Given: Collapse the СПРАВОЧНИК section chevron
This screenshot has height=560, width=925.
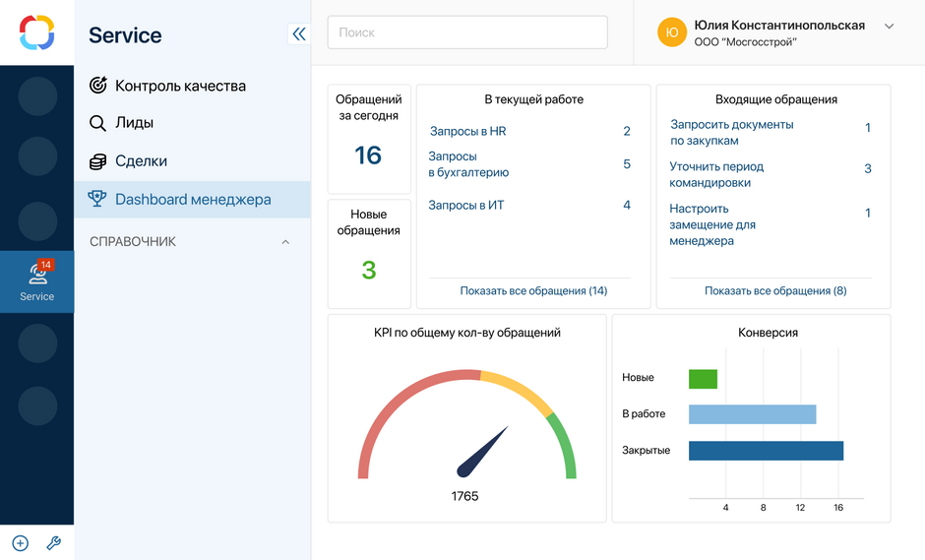Looking at the screenshot, I should (x=285, y=242).
